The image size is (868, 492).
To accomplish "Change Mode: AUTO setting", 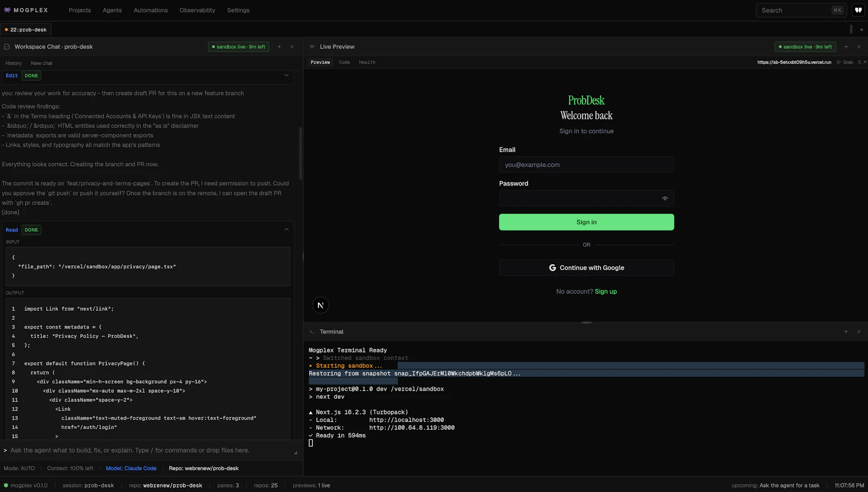I will click(20, 468).
